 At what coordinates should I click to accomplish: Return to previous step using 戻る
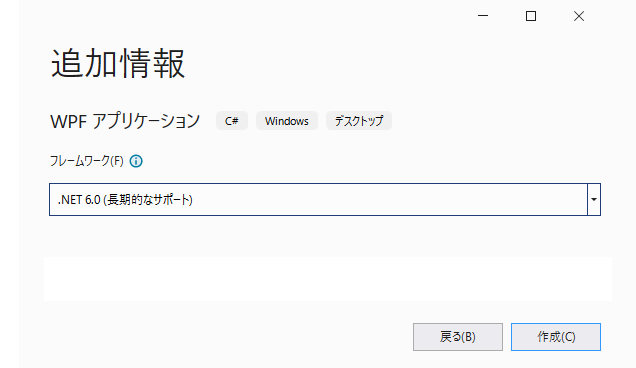458,337
